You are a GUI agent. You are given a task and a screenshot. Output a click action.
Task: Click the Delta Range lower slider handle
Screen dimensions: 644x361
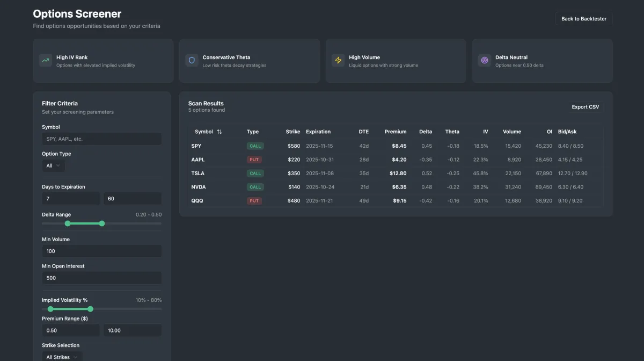(68, 223)
